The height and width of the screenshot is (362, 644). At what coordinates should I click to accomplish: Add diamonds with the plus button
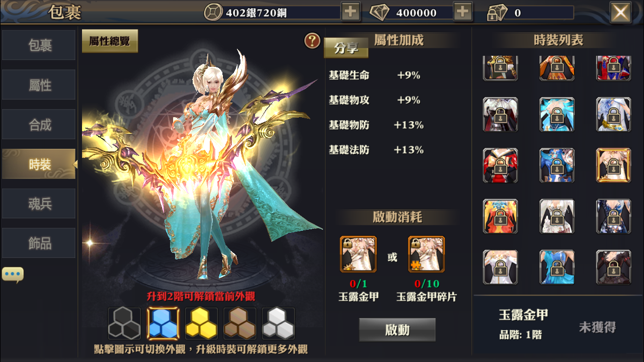pos(463,12)
